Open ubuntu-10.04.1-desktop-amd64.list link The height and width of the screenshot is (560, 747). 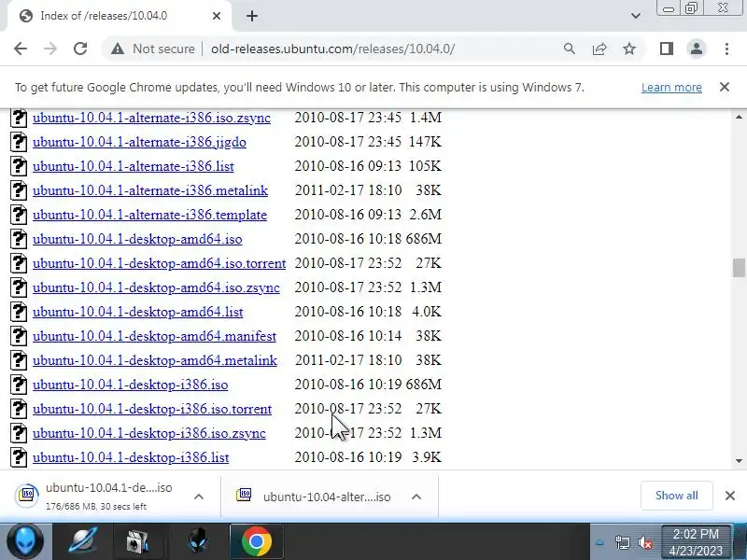[x=137, y=312]
